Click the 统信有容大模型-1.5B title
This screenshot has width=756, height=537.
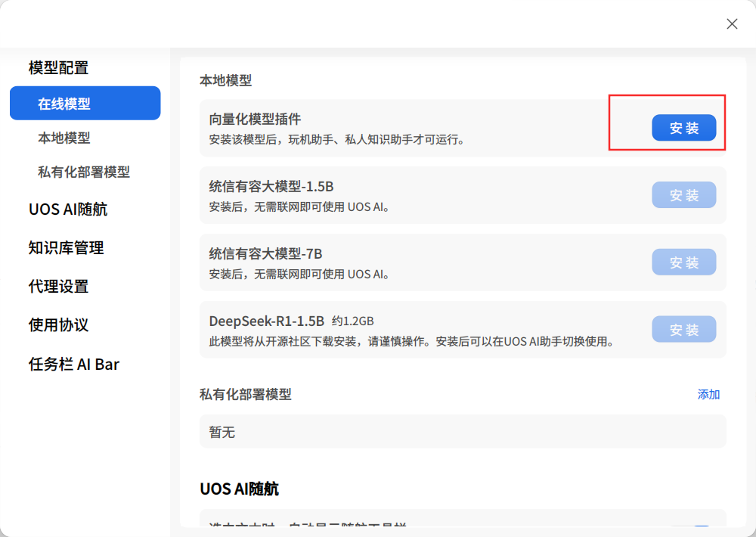(x=271, y=186)
